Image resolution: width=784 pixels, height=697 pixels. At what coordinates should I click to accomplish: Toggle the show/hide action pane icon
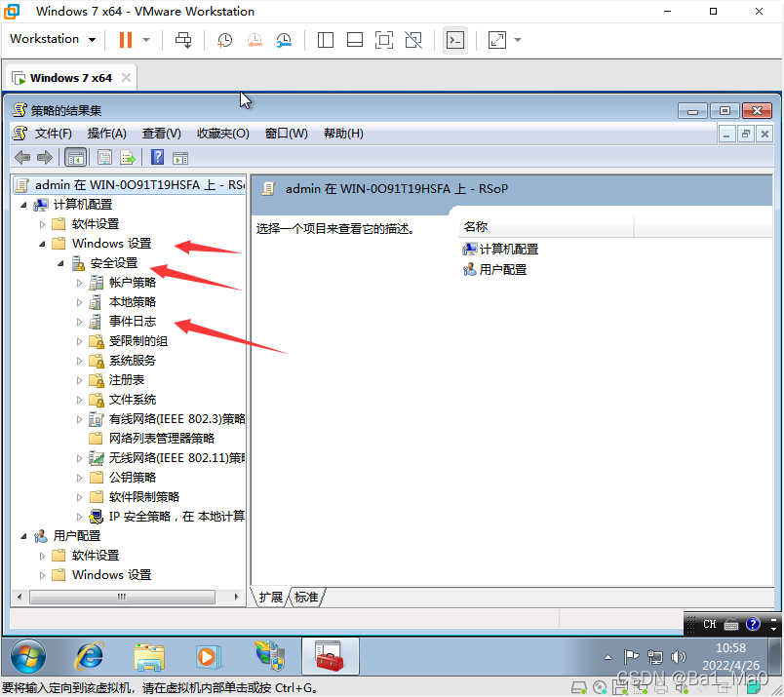pos(180,158)
